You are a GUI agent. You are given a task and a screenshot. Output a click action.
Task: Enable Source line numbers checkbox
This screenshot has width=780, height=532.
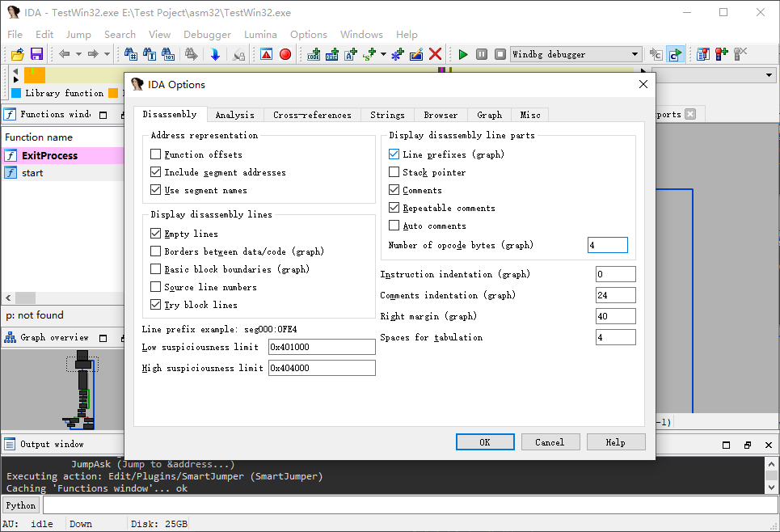[x=156, y=287]
